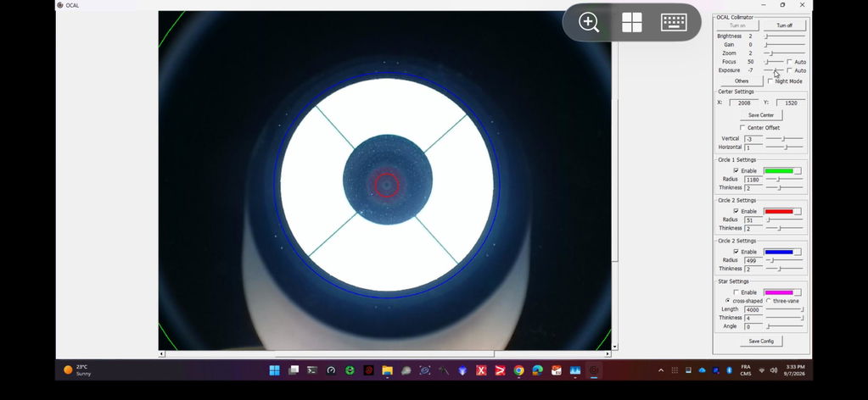Click the Save Center button

tap(761, 115)
